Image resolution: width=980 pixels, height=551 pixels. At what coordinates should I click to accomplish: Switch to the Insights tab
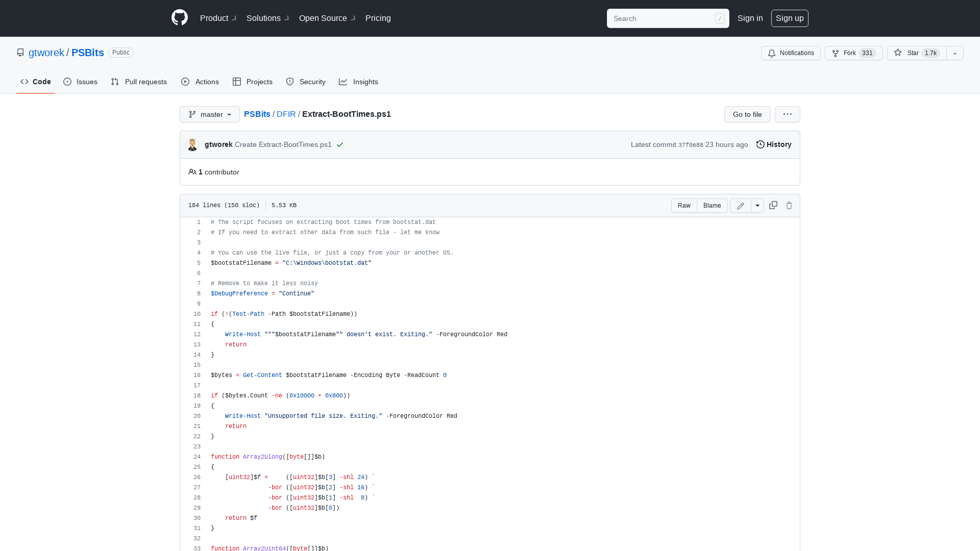[x=359, y=82]
